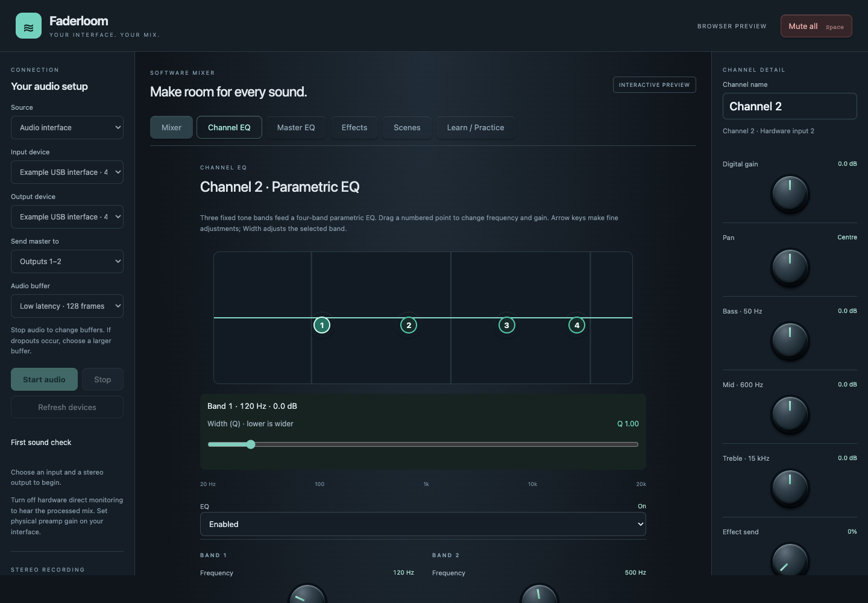The width and height of the screenshot is (868, 603).
Task: Select EQ band point 3
Action: 507,325
